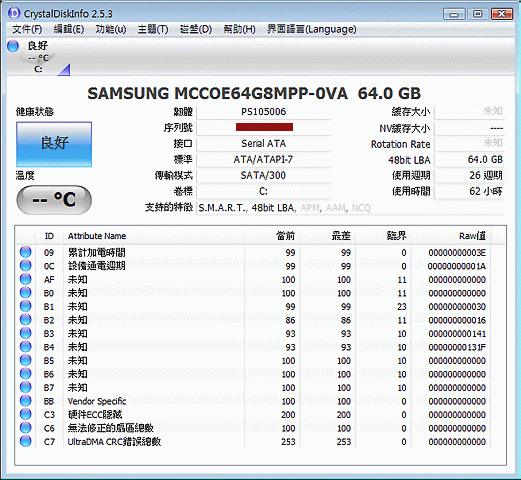521x480 pixels.
Task: Maximize the CrystalDiskInfo window
Action: [478, 14]
